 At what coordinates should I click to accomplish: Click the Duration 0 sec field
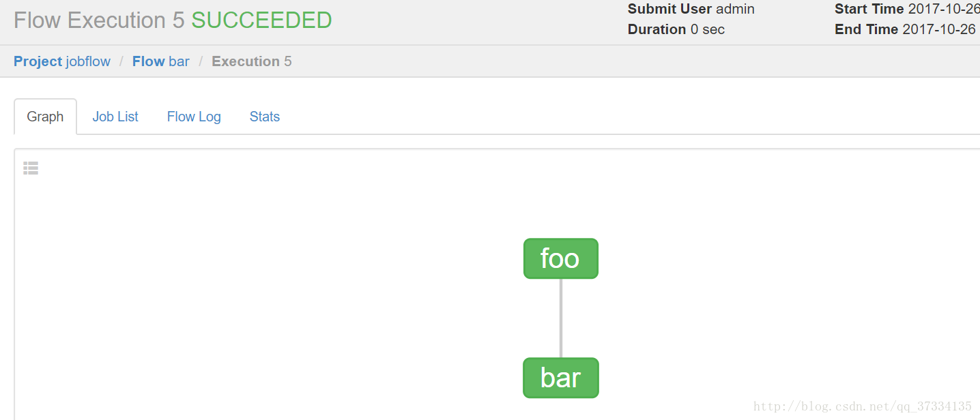(x=676, y=29)
